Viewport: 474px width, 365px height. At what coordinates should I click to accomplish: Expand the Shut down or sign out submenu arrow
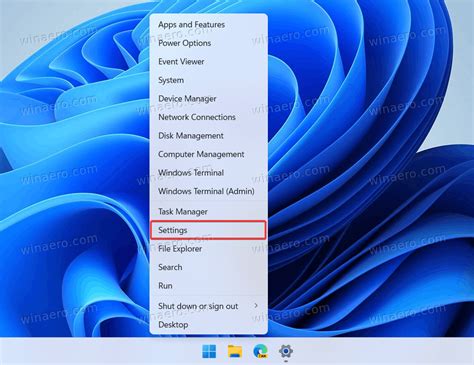pos(256,306)
